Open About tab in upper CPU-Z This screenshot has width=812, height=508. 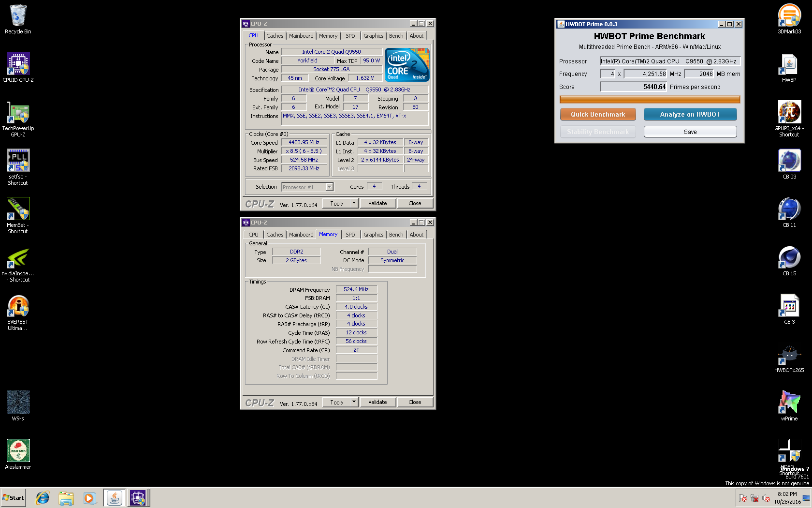417,36
